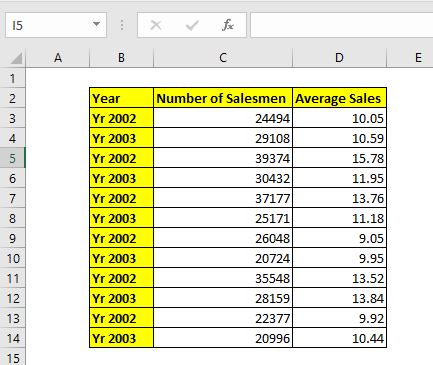
Task: Click the 'Number of Salesmen' header cell
Action: click(x=223, y=98)
